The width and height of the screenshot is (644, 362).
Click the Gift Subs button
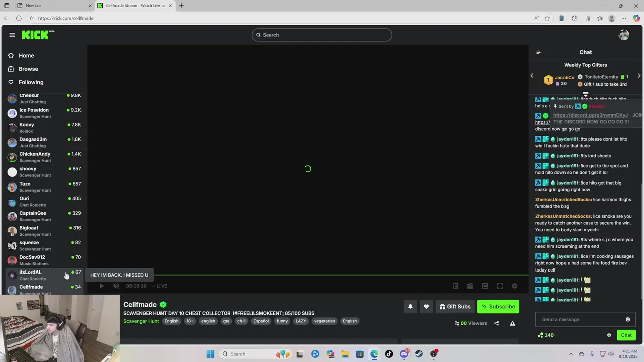[455, 306]
